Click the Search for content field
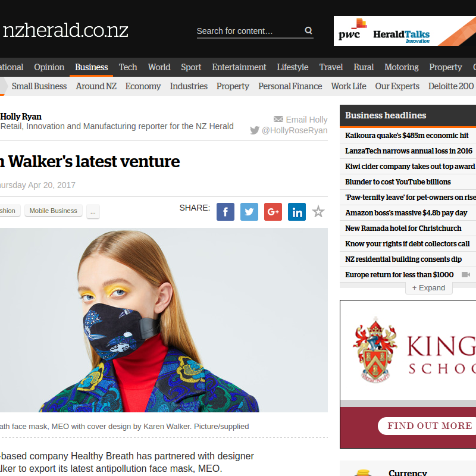Image resolution: width=476 pixels, height=476 pixels. pos(249,31)
